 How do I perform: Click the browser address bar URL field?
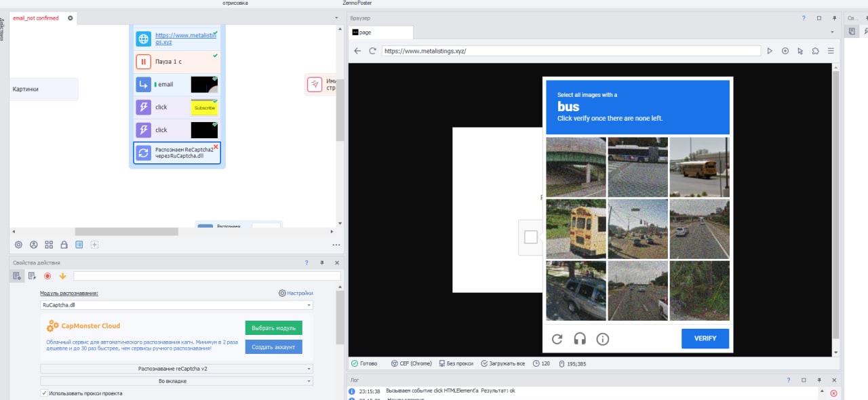570,51
